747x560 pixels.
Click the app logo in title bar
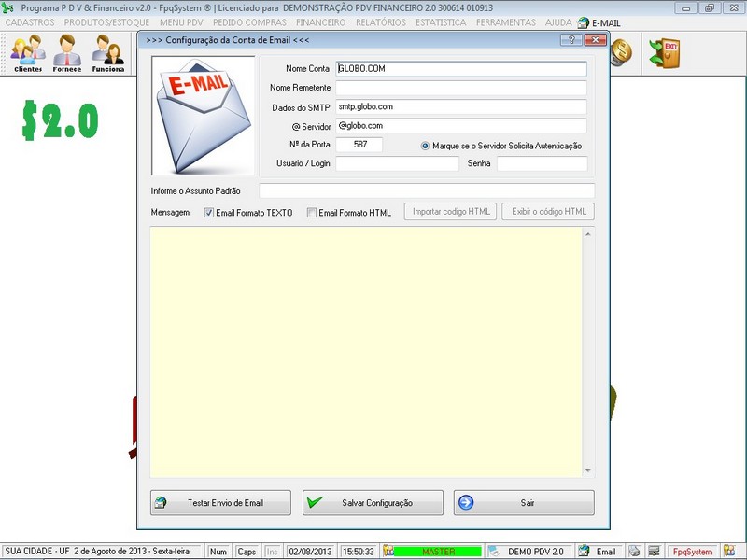pos(7,7)
